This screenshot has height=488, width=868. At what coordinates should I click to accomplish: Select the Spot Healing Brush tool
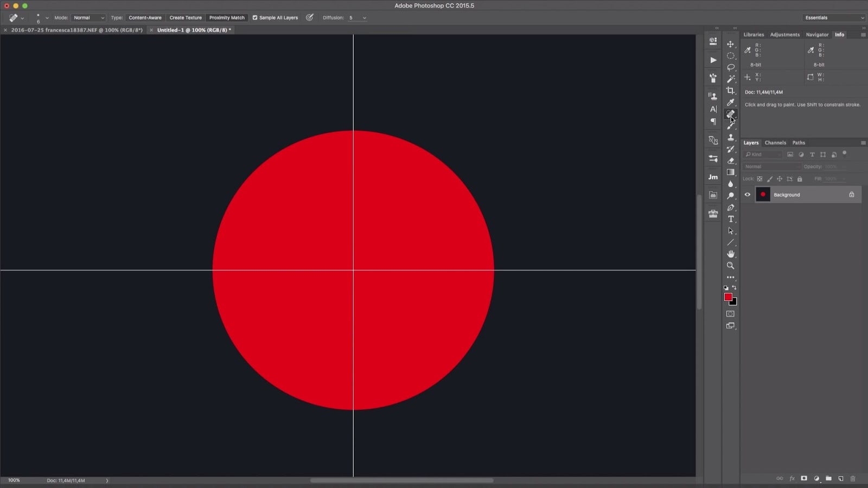[x=731, y=114]
